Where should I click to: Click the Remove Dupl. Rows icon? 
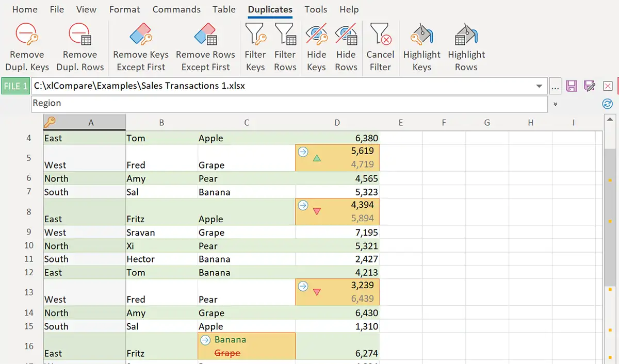[x=80, y=35]
